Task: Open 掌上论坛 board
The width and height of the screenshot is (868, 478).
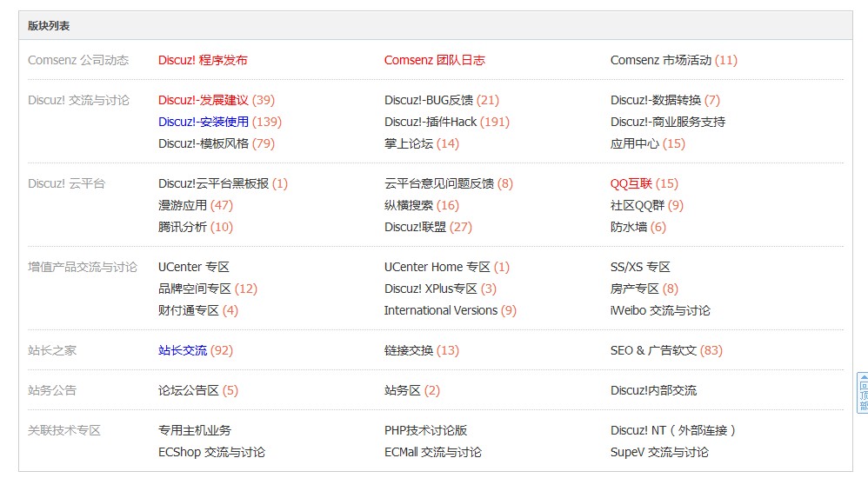Action: 409,144
